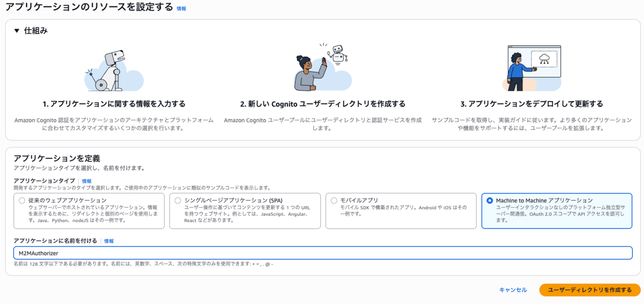Select Machine to Machine アプリケーション radio
The image size is (644, 304).
[x=490, y=200]
